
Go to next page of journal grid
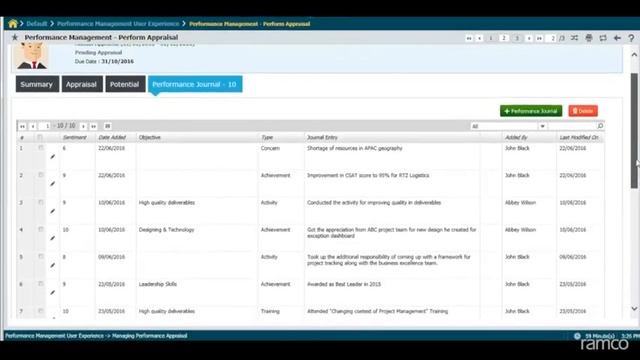(x=83, y=126)
